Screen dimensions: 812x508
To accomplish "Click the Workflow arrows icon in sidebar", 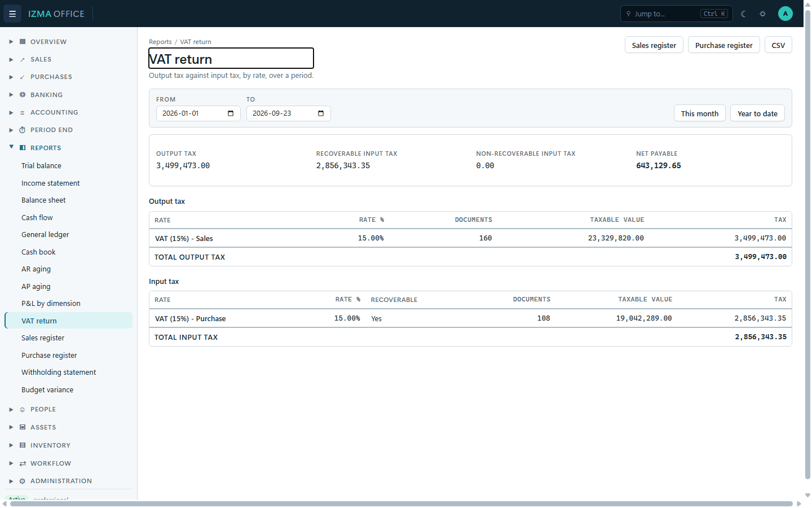I will click(23, 463).
